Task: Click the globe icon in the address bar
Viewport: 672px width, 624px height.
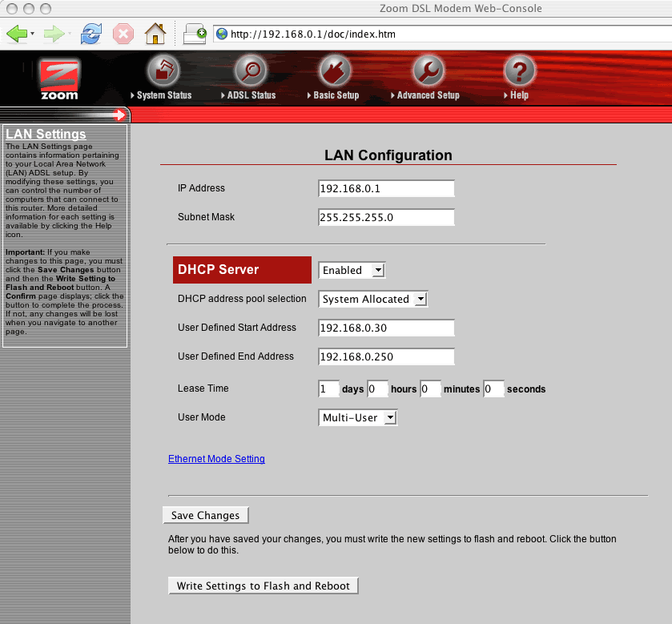Action: tap(222, 34)
